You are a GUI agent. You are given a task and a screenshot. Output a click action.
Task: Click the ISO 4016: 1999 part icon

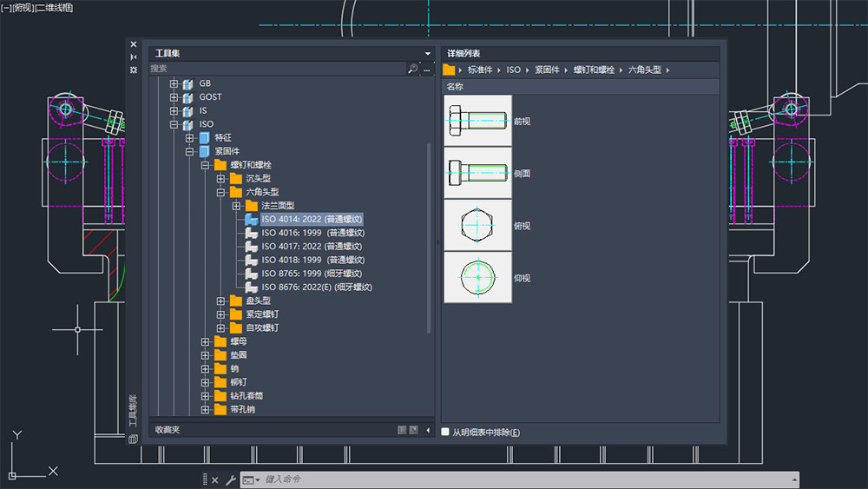tap(252, 233)
